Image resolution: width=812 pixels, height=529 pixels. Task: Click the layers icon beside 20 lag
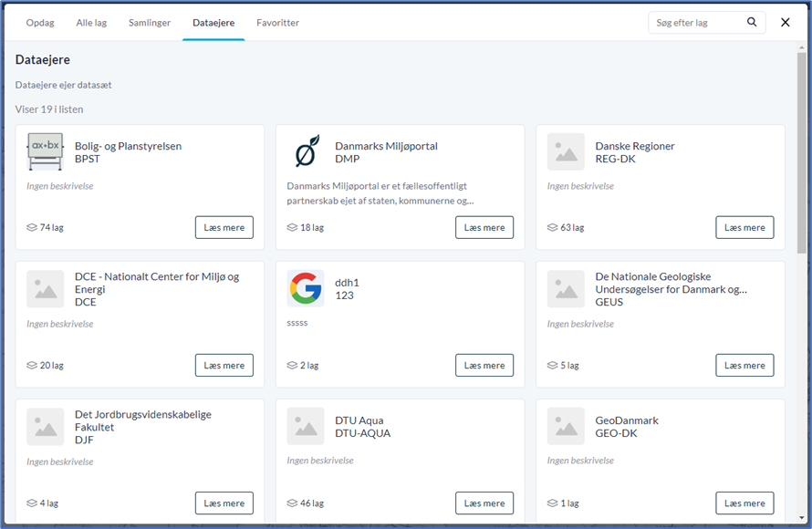click(32, 365)
